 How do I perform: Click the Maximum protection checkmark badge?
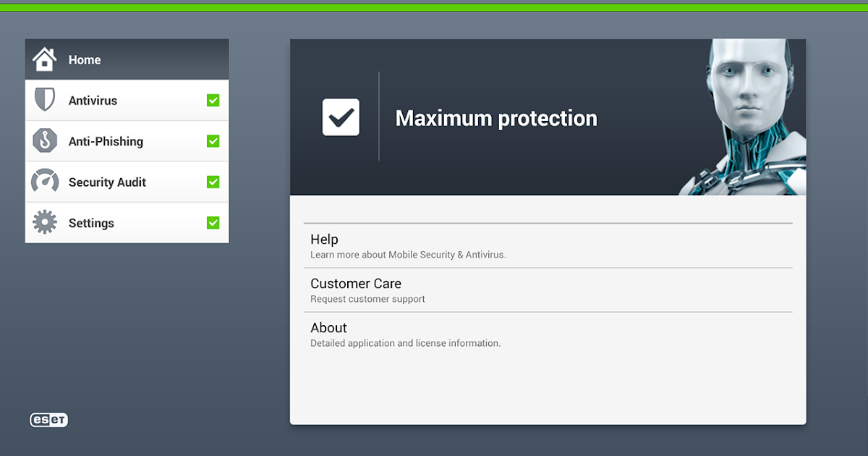340,117
